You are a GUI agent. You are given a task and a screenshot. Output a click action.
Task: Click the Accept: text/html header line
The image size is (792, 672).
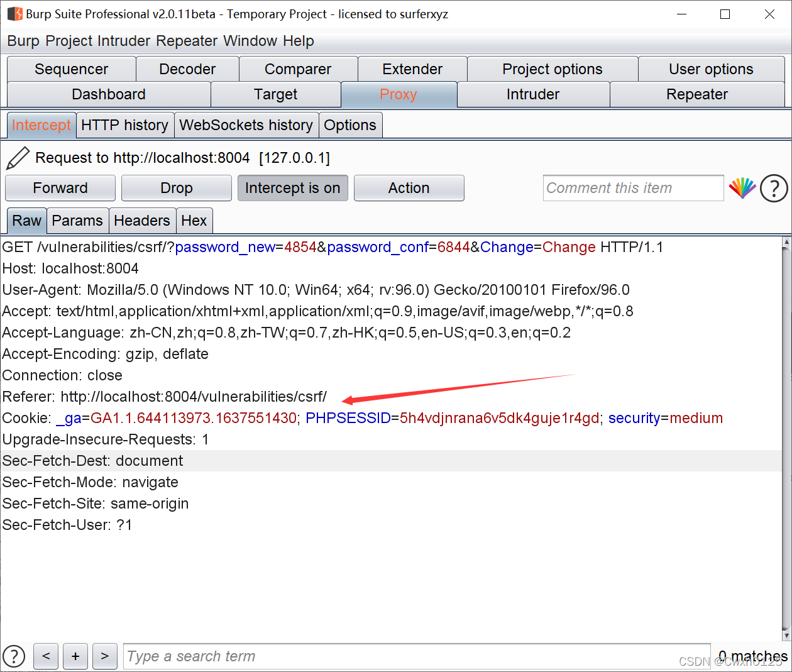point(317,311)
